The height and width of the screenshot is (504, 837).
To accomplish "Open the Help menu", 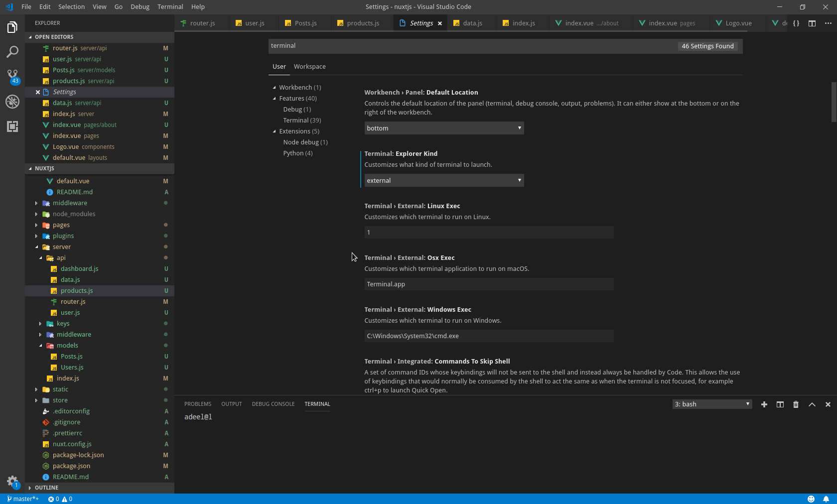I will 198,7.
